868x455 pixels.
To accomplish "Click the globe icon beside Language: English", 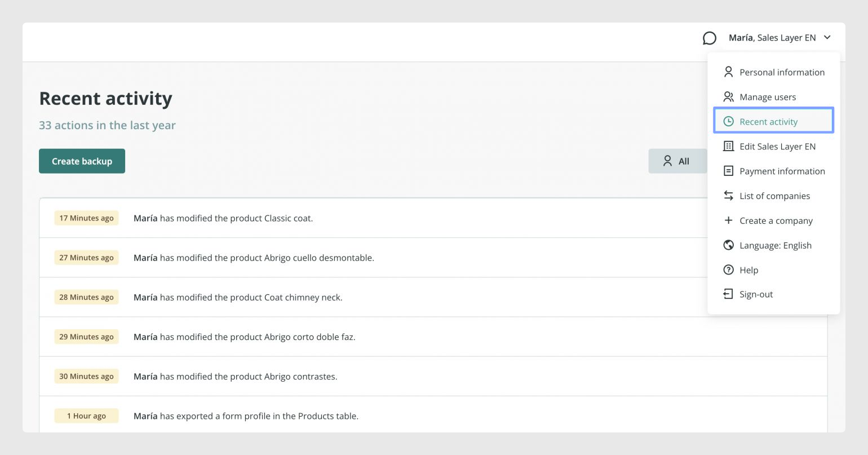I will click(x=728, y=245).
